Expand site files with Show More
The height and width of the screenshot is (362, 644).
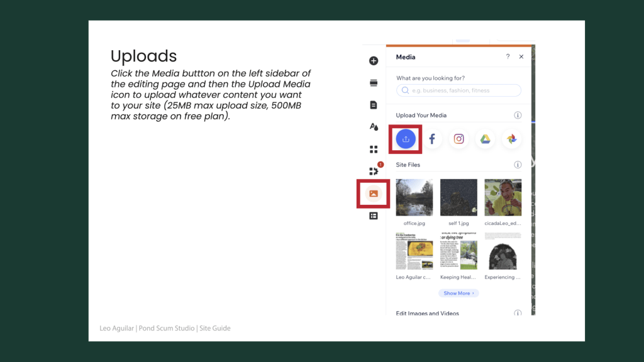pyautogui.click(x=458, y=293)
